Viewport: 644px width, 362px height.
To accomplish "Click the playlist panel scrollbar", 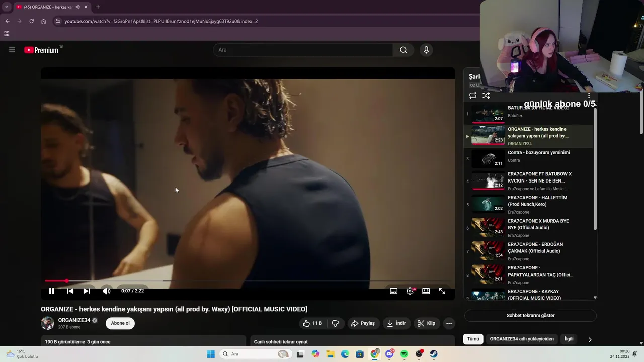I will click(595, 168).
